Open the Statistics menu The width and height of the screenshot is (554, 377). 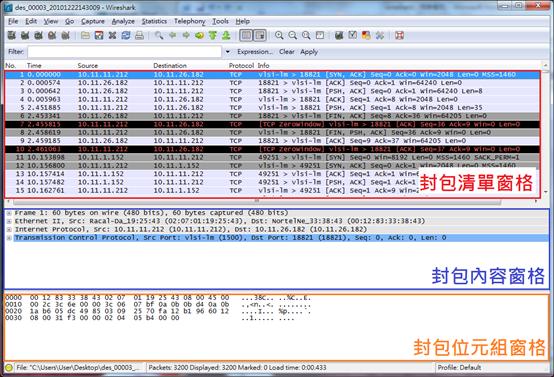coord(154,21)
